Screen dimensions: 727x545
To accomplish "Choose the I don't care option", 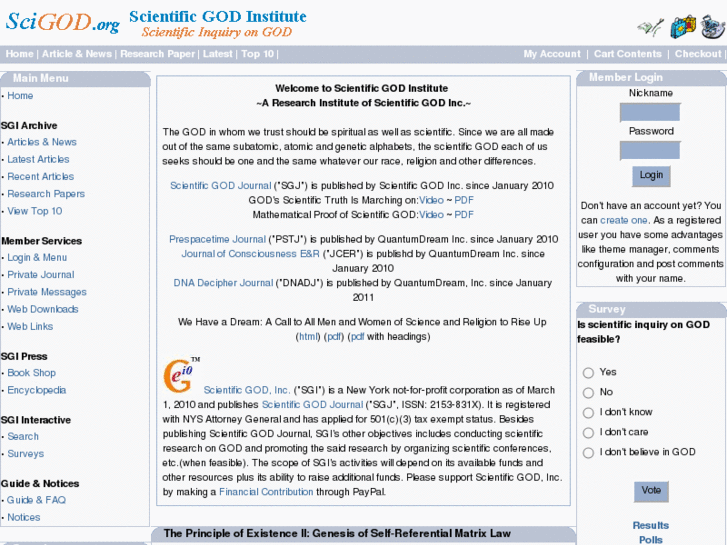I will point(588,432).
